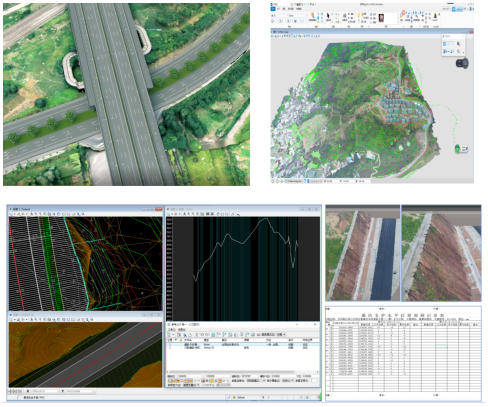The width and height of the screenshot is (488, 407).
Task: Click the monitoring record table title
Action: (x=402, y=315)
